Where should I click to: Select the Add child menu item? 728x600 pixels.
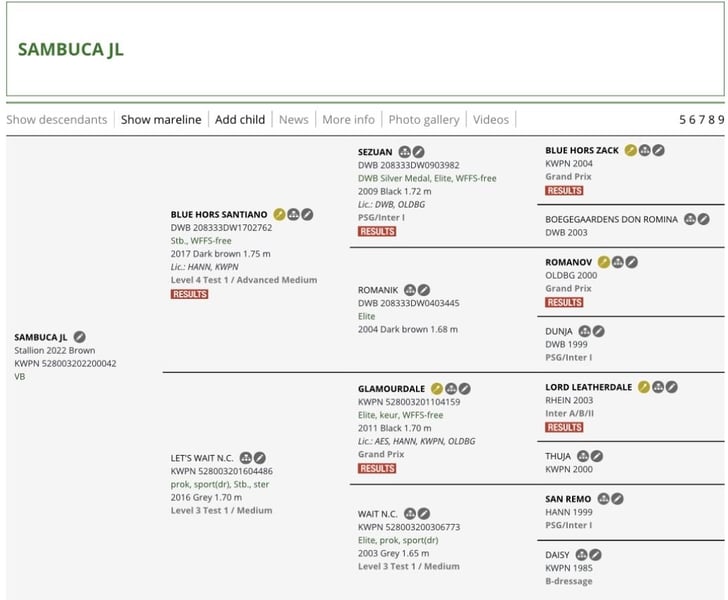240,120
